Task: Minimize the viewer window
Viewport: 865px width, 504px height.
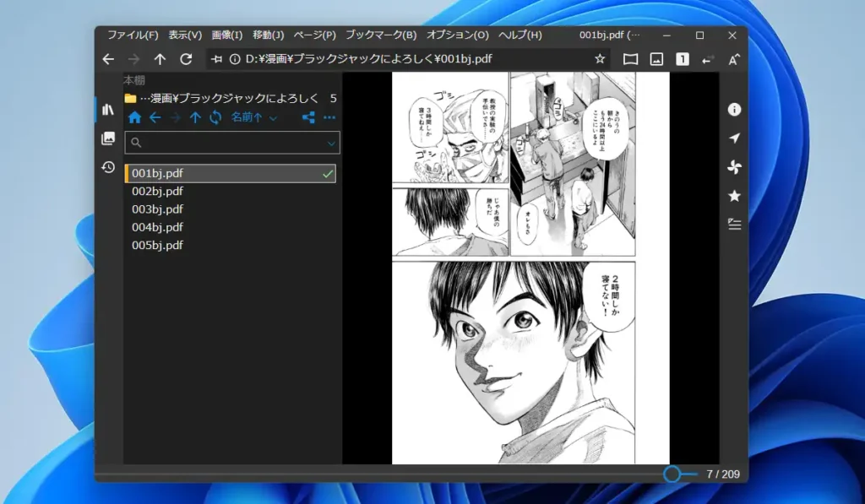Action: 667,35
